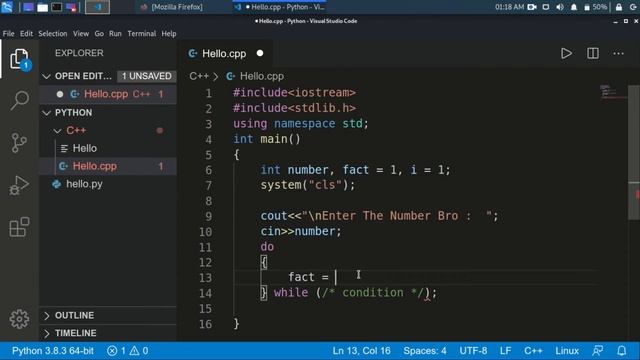Open the Manage gear menu

[x=19, y=319]
